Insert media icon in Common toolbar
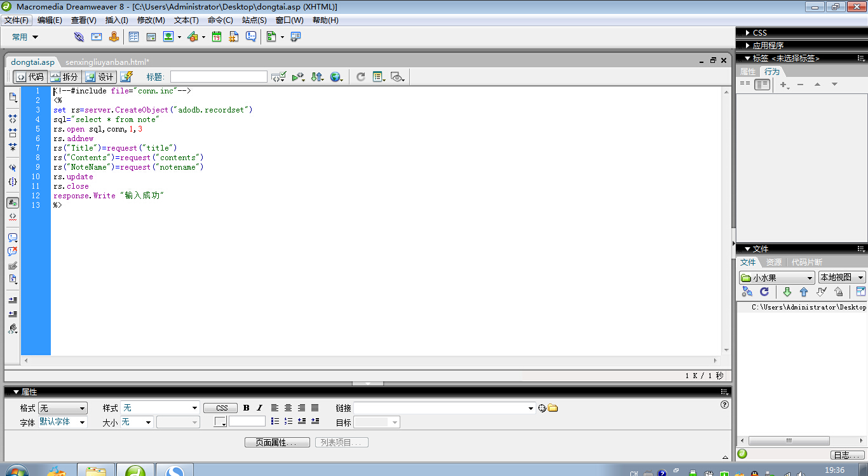Viewport: 868px width, 476px height. (193, 37)
